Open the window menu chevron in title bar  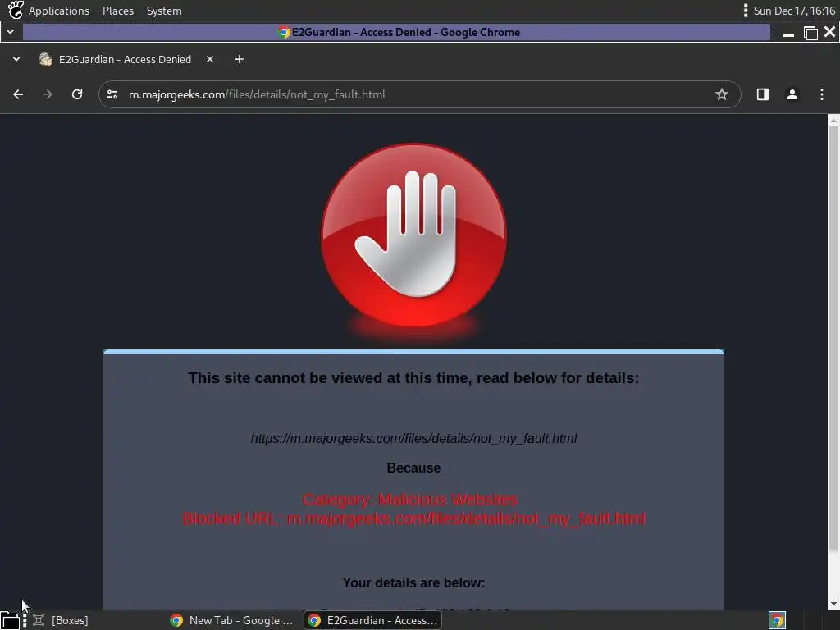[10, 32]
